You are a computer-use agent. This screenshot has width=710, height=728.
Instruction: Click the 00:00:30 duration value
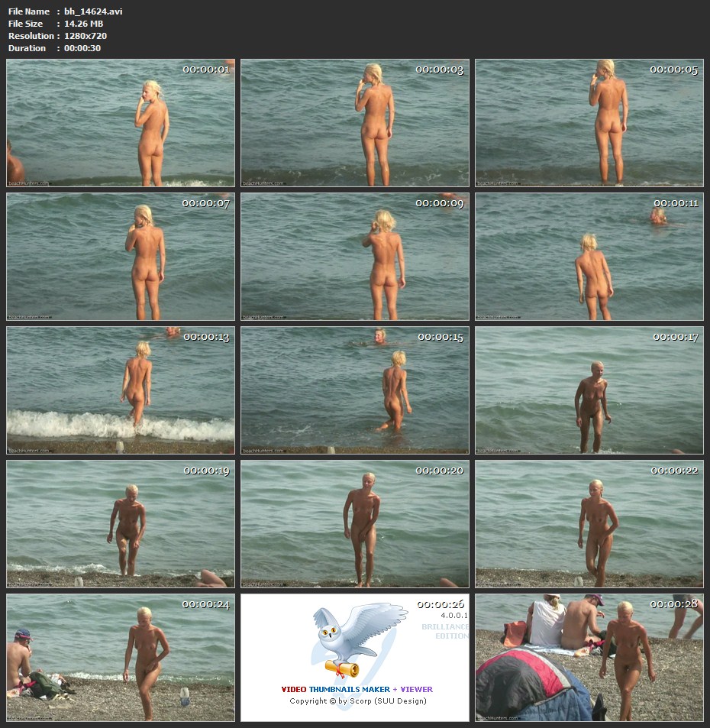[x=82, y=48]
